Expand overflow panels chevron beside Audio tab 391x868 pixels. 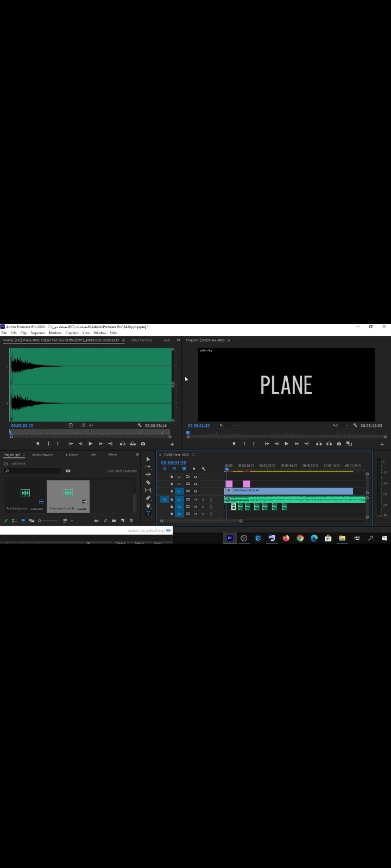[x=179, y=340]
